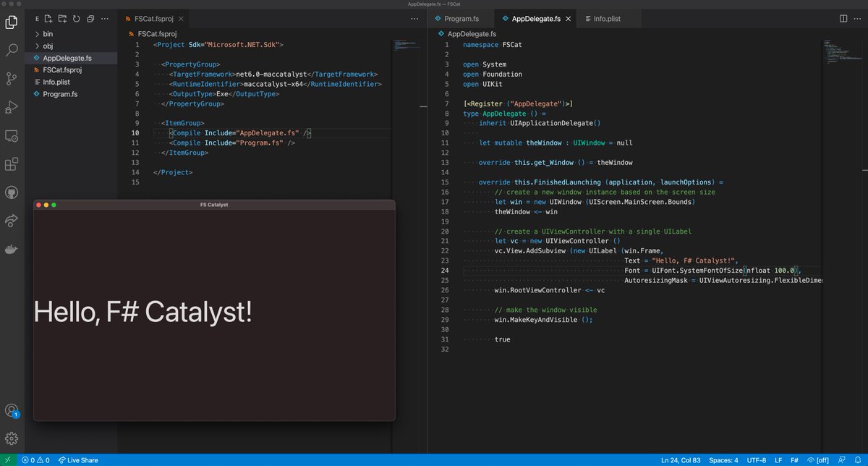Image resolution: width=868 pixels, height=466 pixels.
Task: Expand the obj folder
Action: pos(71,46)
